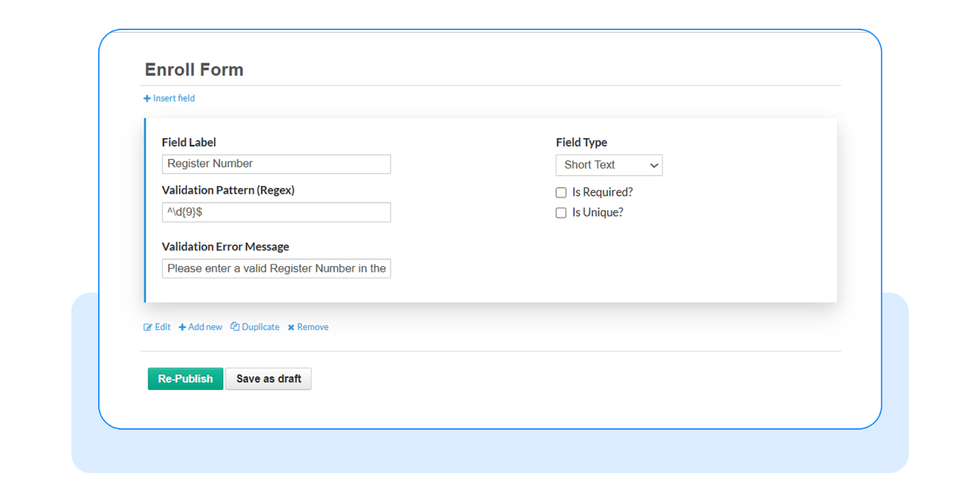980x499 pixels.
Task: Click the Edit pencil icon
Action: pos(148,328)
